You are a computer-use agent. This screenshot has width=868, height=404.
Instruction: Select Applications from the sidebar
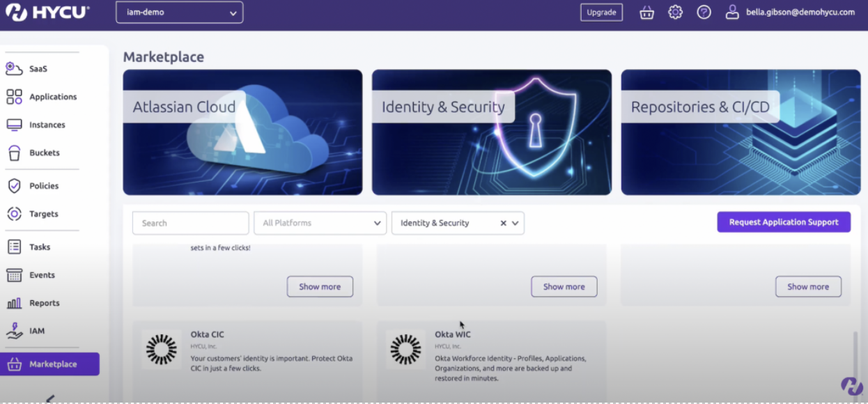[x=52, y=97]
